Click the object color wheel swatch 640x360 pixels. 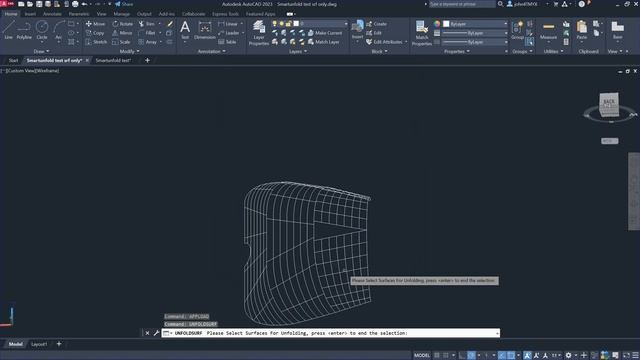tap(437, 24)
